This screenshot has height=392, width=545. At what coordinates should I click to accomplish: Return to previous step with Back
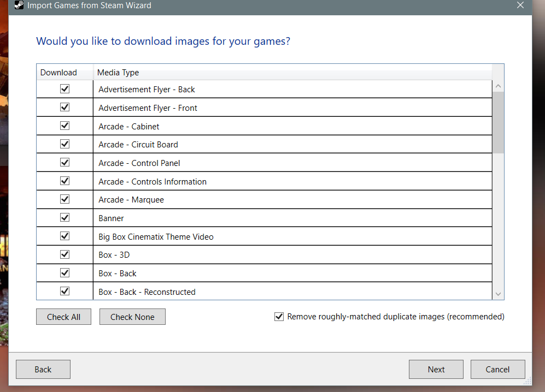click(43, 370)
